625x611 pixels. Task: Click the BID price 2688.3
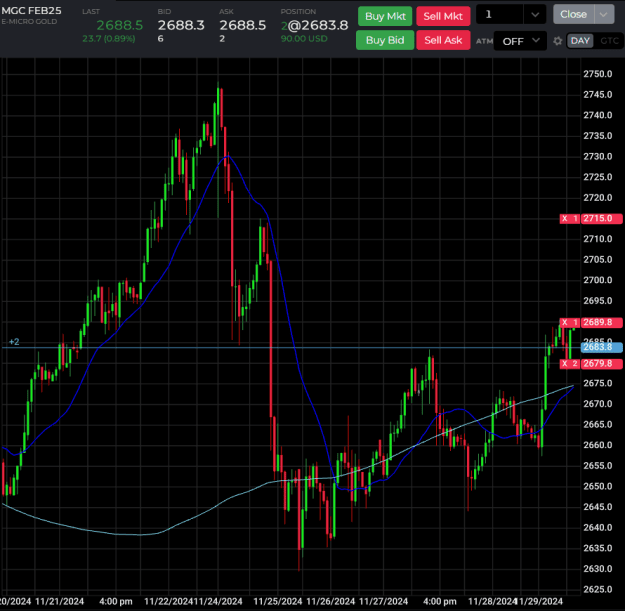[x=181, y=25]
